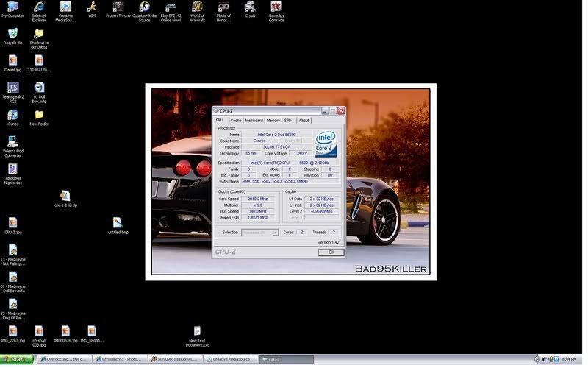Open the My Computer desktop icon

12,7
